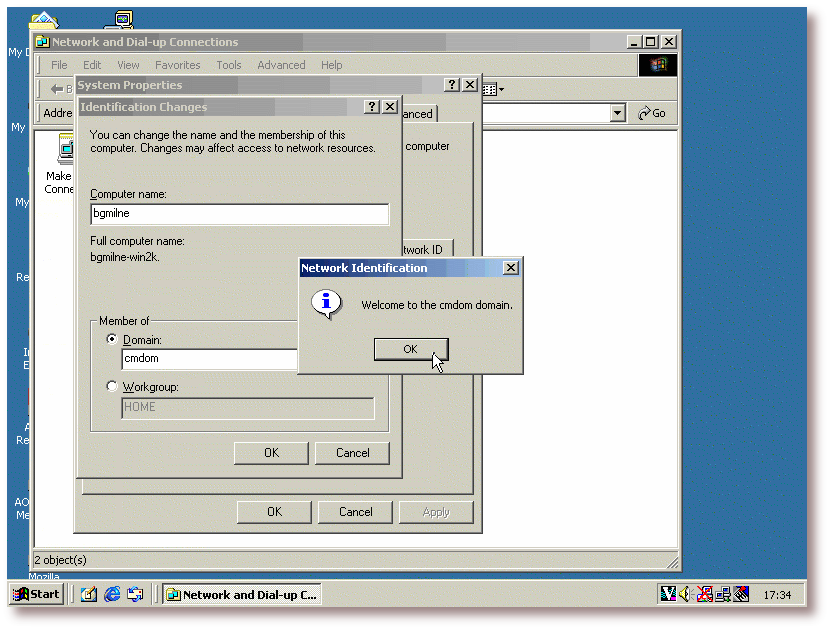Image resolution: width=830 pixels, height=630 pixels.
Task: Click the blue information icon in dialog
Action: click(x=326, y=304)
